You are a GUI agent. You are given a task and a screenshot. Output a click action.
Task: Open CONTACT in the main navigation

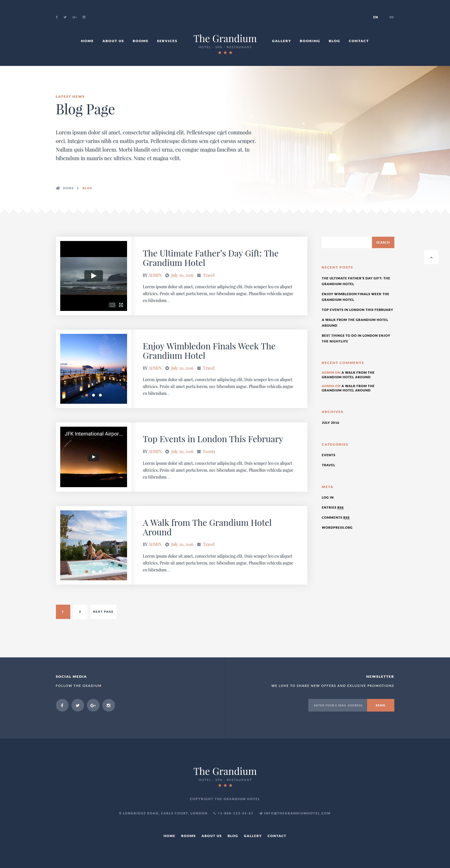pyautogui.click(x=359, y=41)
